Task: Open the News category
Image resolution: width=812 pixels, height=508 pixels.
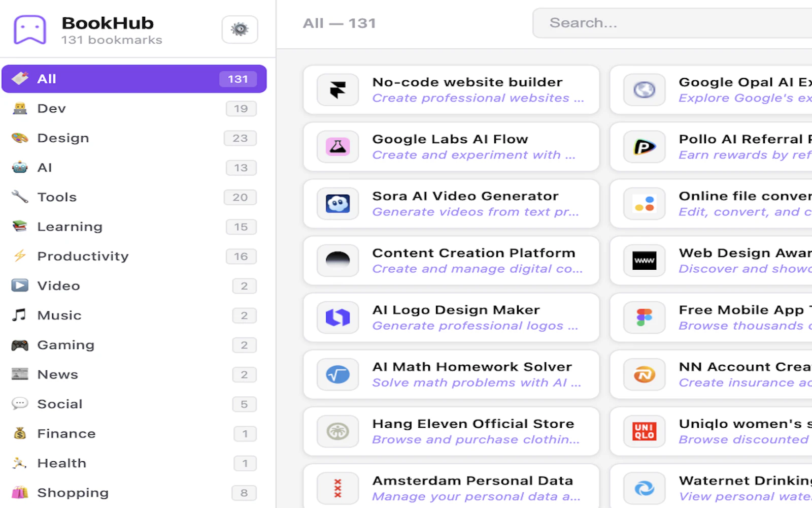Action: [x=134, y=374]
